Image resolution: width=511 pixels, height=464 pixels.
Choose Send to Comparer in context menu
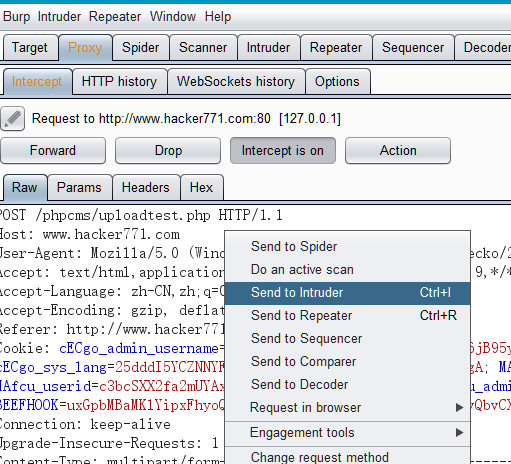(x=347, y=362)
